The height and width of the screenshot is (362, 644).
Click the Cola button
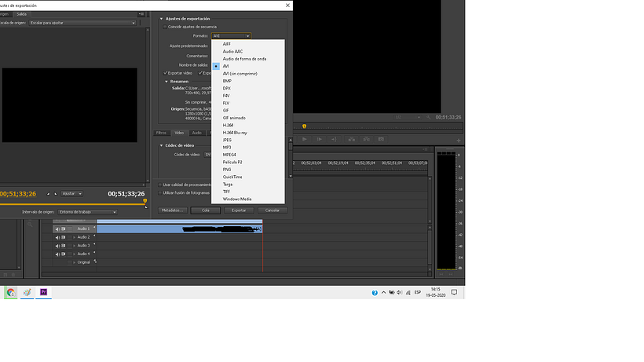[205, 210]
